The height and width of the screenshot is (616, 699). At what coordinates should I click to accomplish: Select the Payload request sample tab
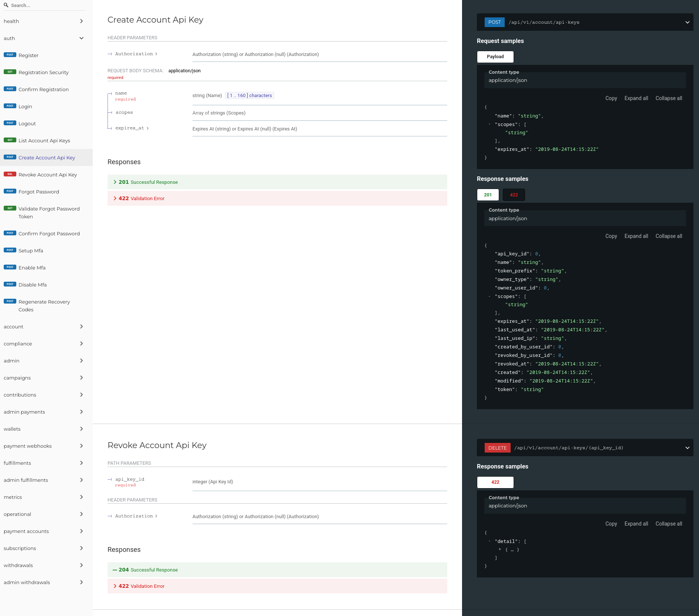pyautogui.click(x=495, y=57)
